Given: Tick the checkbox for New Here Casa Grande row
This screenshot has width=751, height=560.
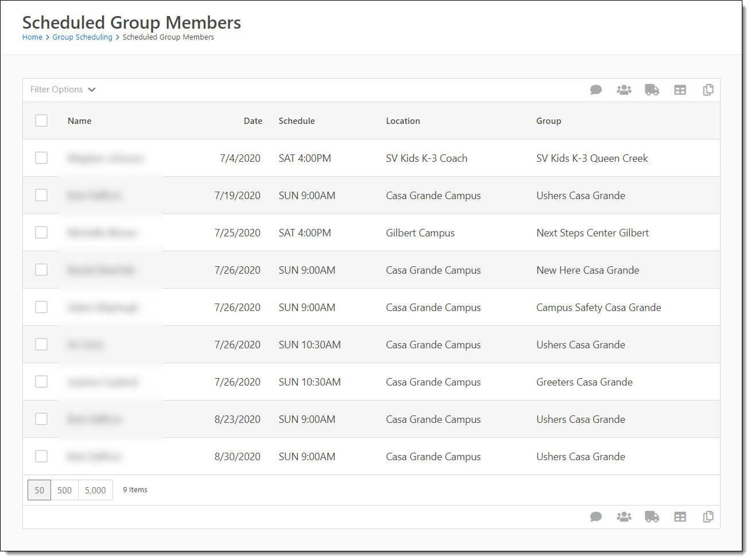Looking at the screenshot, I should [x=41, y=270].
